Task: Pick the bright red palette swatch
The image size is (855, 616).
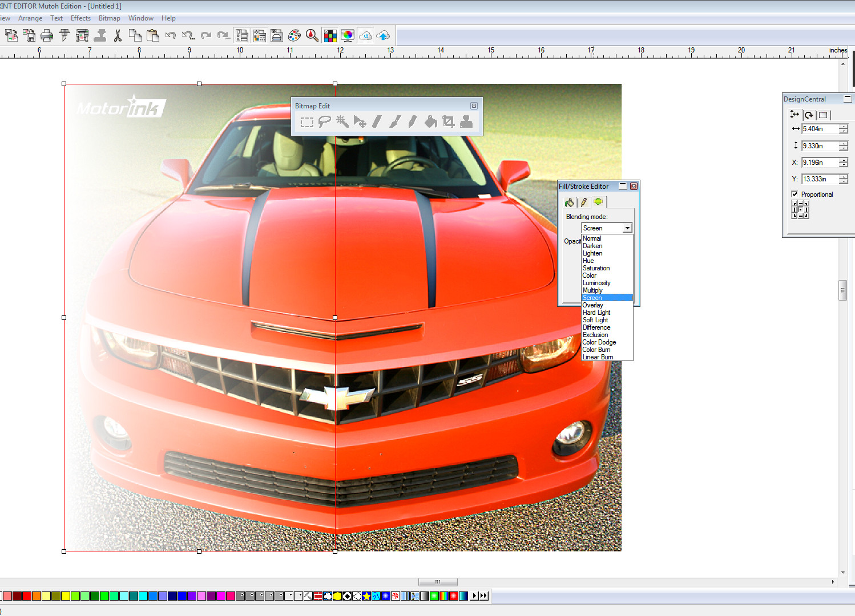Action: [x=26, y=596]
